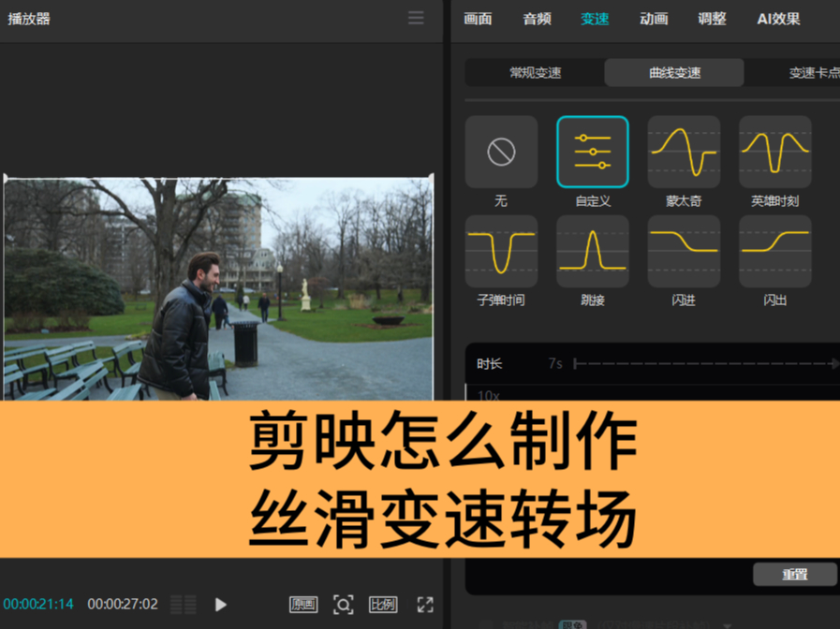Click the 原画 original quality button
The height and width of the screenshot is (629, 840).
303,605
